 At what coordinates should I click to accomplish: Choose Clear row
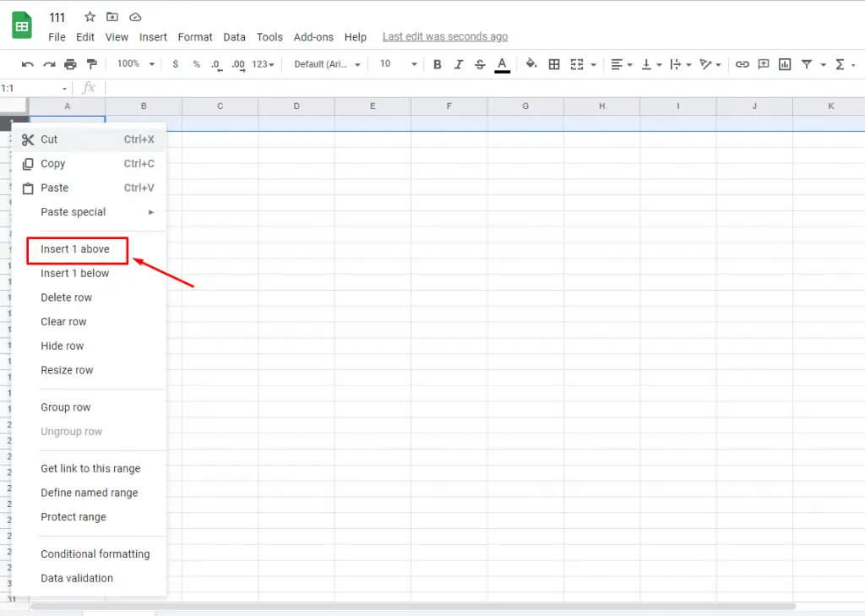pos(89,322)
